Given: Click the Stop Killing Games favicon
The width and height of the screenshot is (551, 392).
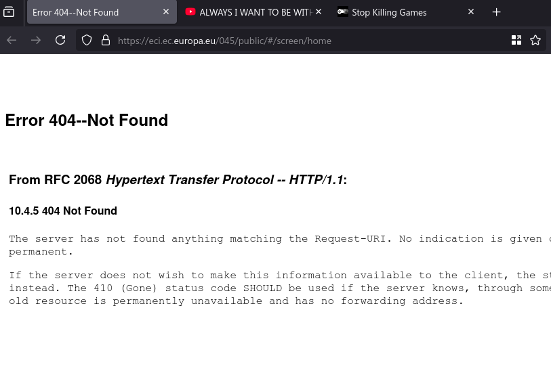Looking at the screenshot, I should click(x=343, y=12).
